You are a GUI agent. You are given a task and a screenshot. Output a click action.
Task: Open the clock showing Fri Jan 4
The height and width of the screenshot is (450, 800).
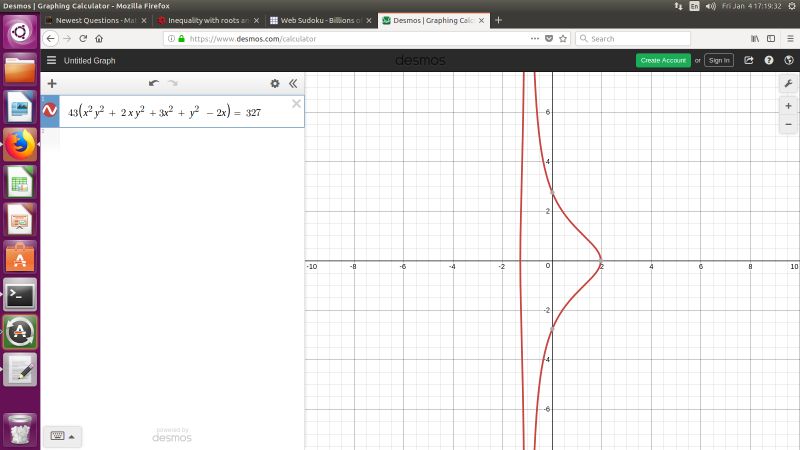click(752, 6)
